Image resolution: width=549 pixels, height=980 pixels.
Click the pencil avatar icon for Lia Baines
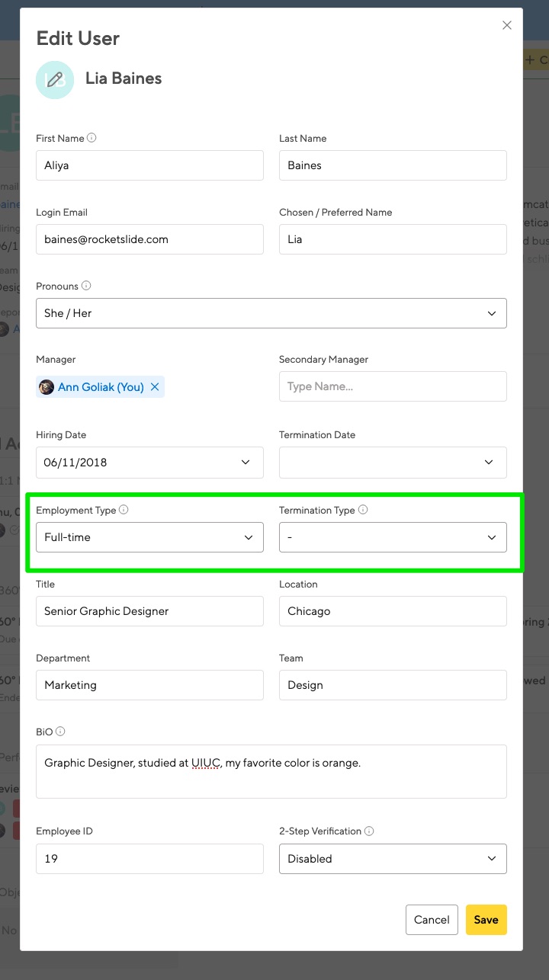point(54,79)
